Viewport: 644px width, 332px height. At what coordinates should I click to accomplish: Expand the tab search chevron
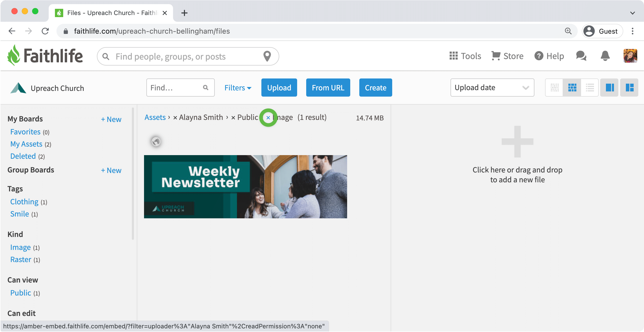(632, 13)
